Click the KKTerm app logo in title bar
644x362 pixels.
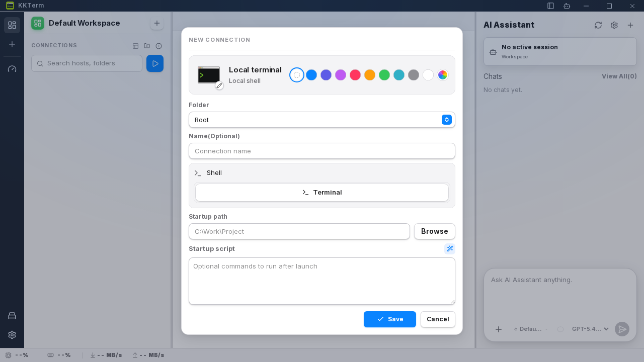point(10,6)
